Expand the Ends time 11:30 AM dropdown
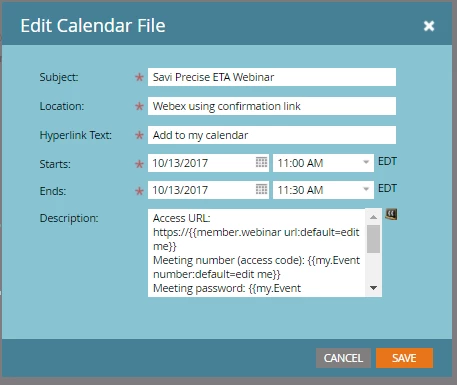 tap(366, 190)
